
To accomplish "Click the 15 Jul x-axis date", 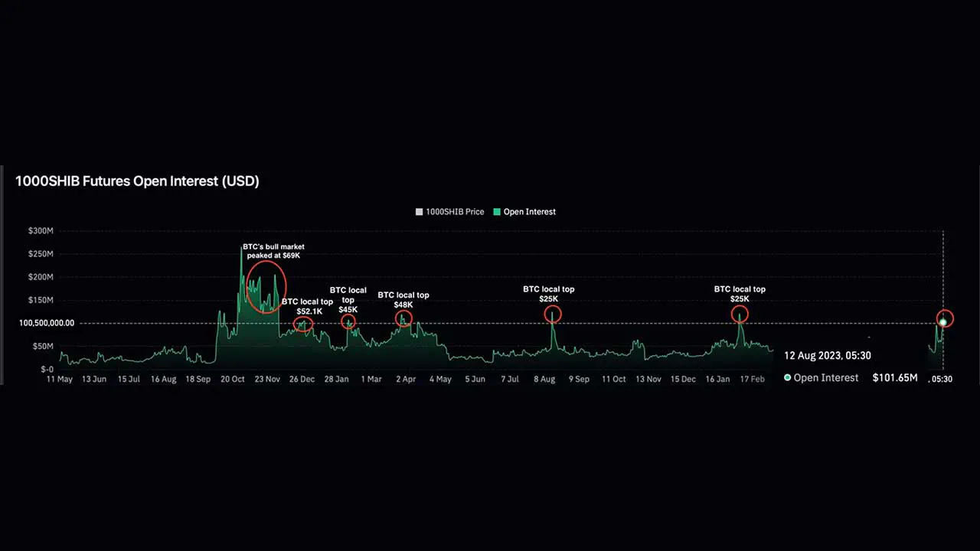I will [129, 379].
